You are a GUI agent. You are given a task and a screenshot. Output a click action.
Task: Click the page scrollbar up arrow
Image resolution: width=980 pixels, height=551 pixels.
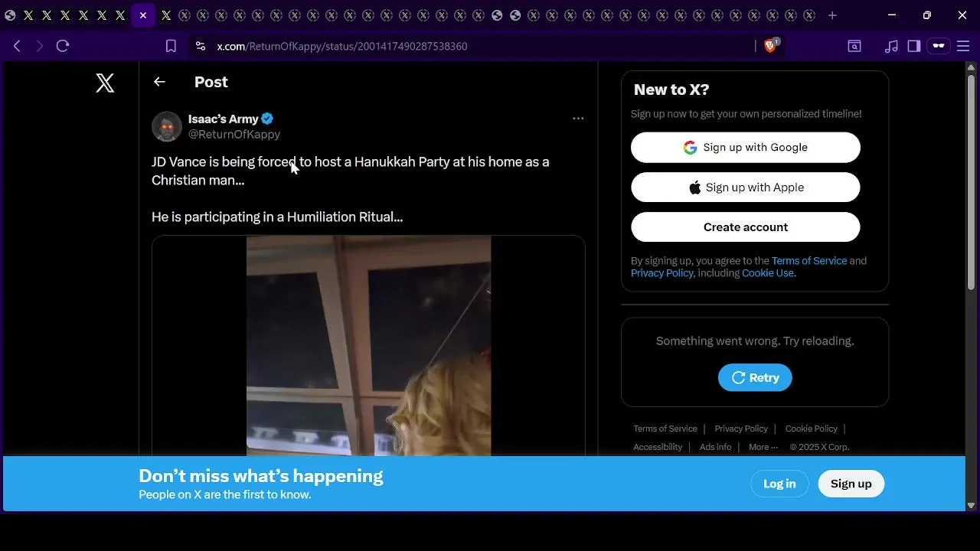[971, 67]
